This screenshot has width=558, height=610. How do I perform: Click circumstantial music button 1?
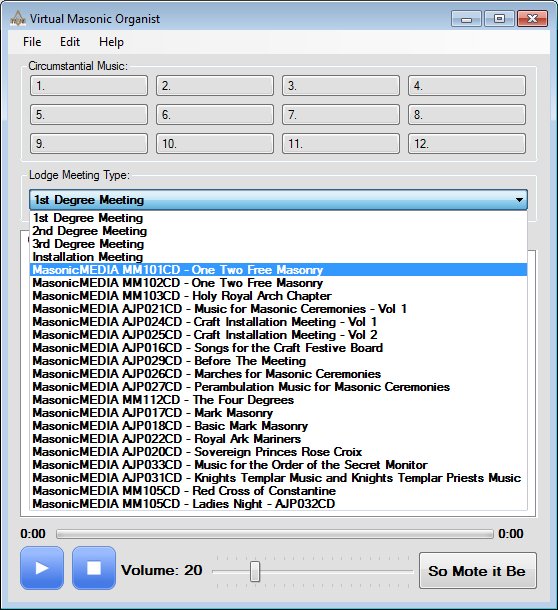(x=89, y=86)
